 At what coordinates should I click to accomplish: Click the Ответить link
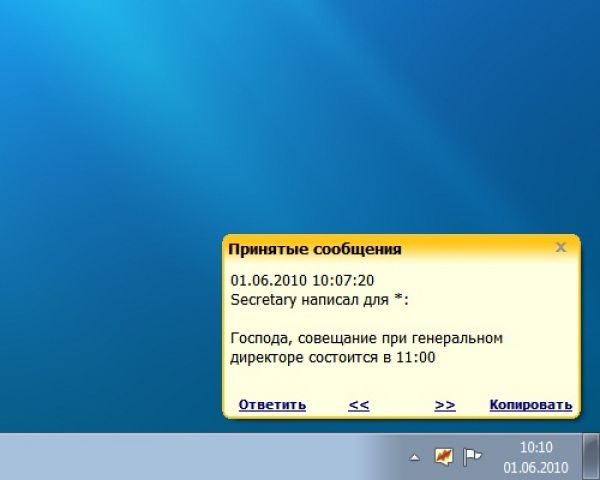click(x=272, y=405)
